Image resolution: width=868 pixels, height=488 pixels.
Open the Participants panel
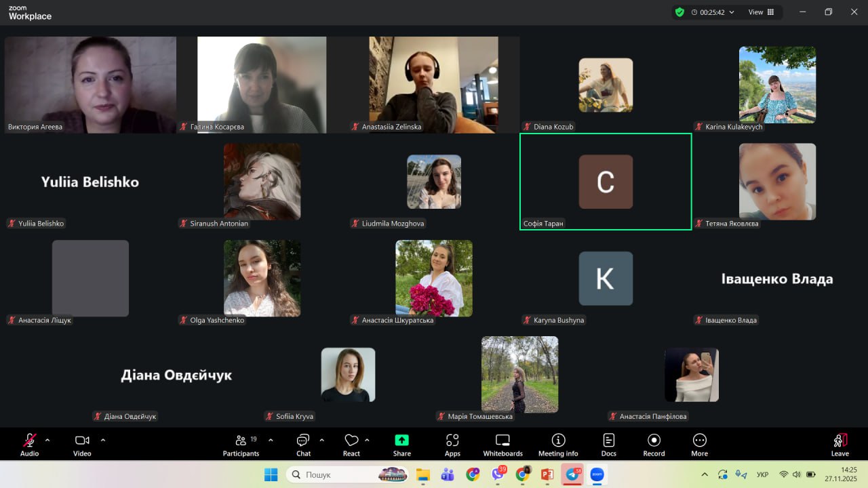click(x=241, y=445)
